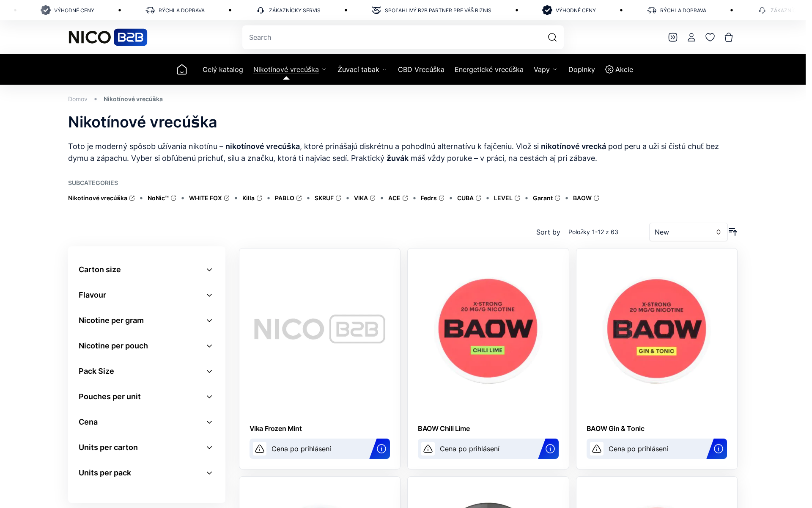Click the percent icon next to Akcie
The image size is (812, 508).
[609, 69]
